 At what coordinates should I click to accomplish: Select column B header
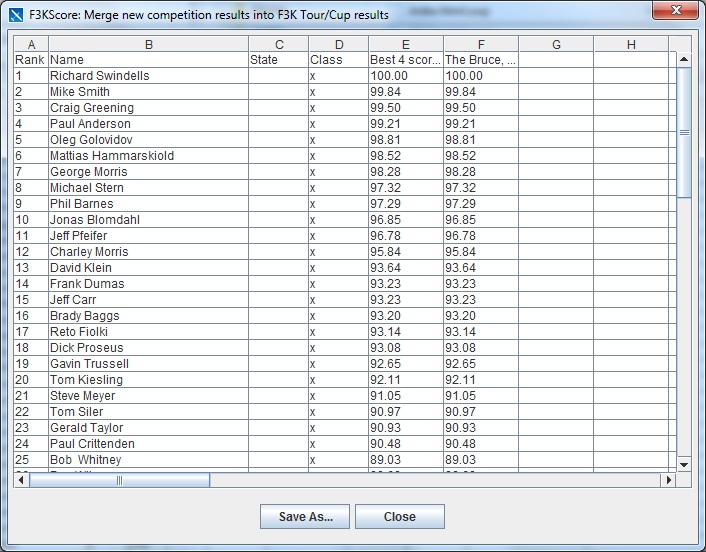point(148,44)
